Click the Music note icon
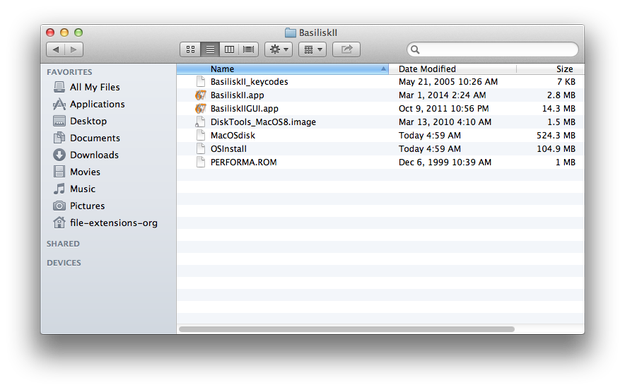This screenshot has width=625, height=390. (x=59, y=189)
